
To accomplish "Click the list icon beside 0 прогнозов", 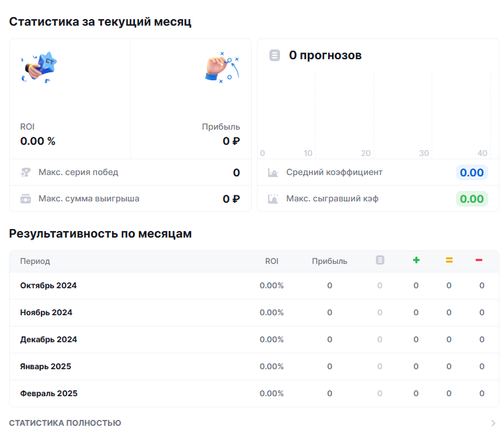I will (x=275, y=55).
